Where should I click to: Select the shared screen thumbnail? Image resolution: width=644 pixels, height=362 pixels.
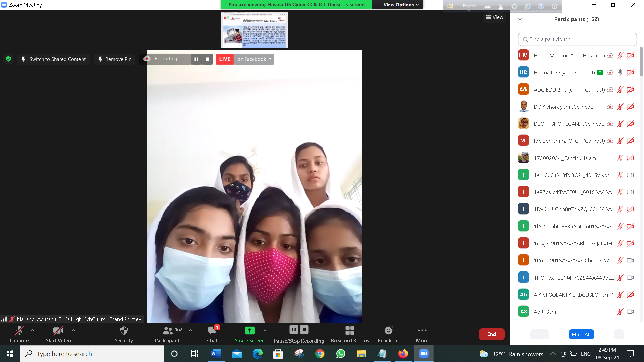(255, 30)
